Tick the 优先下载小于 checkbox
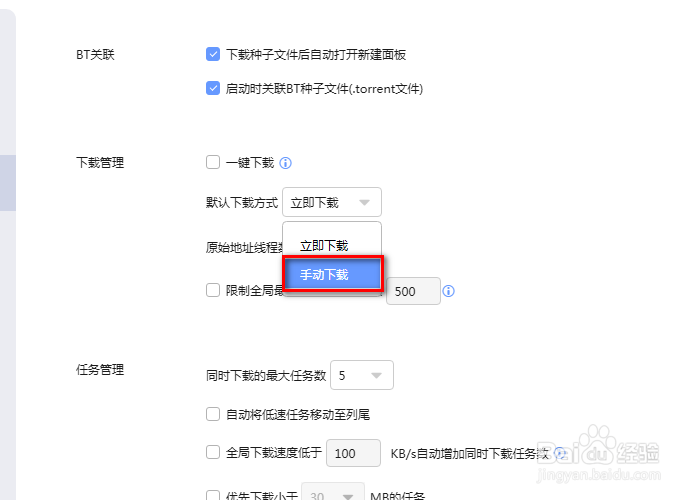 tap(213, 495)
